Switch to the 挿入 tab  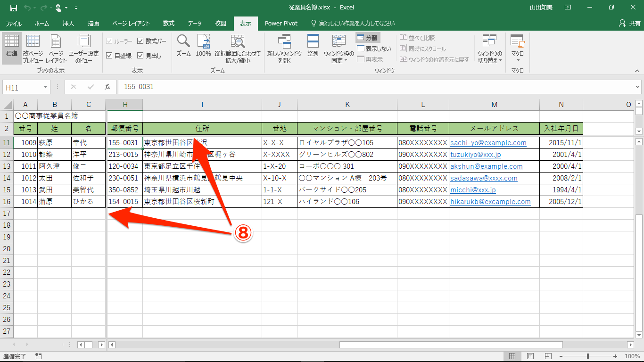click(68, 23)
